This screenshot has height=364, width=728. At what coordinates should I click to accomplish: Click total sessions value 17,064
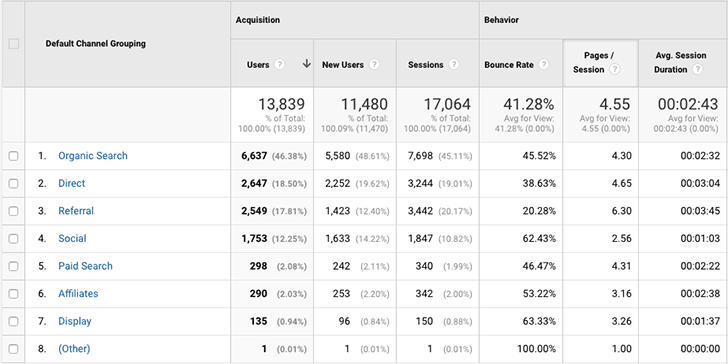coord(447,104)
